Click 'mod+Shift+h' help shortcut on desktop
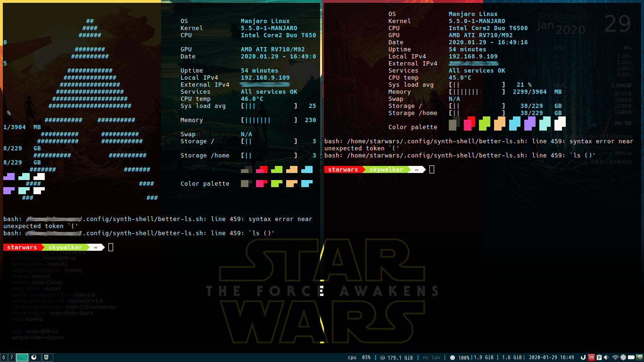 (42, 331)
